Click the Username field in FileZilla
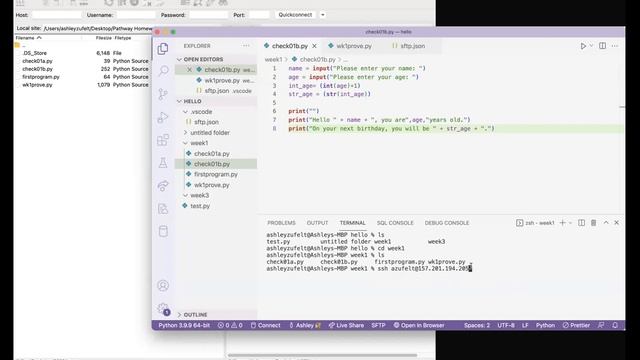640x360 pixels. click(136, 15)
